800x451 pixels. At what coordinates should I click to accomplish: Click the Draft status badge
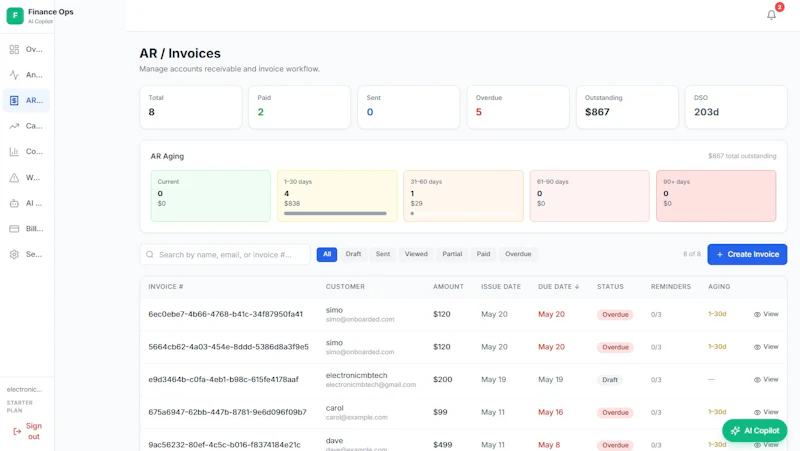pyautogui.click(x=610, y=380)
